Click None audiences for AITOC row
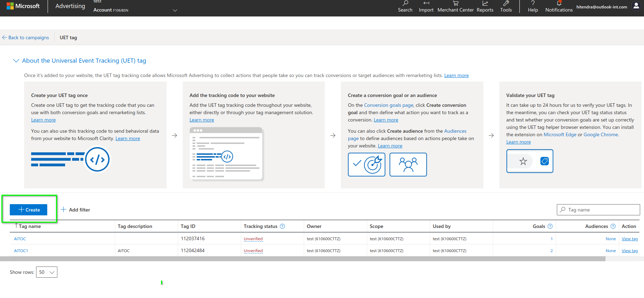This screenshot has height=298, width=644. [611, 239]
